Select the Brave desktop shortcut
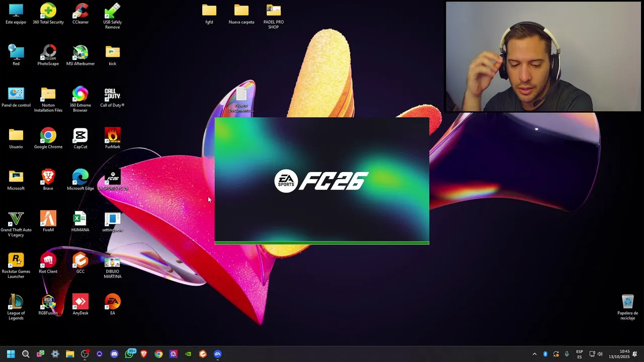This screenshot has height=362, width=644. pos(48,180)
